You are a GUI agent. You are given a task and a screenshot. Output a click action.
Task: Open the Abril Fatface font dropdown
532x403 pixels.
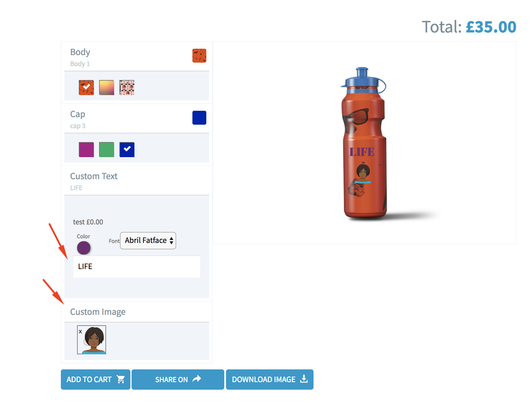coord(148,240)
